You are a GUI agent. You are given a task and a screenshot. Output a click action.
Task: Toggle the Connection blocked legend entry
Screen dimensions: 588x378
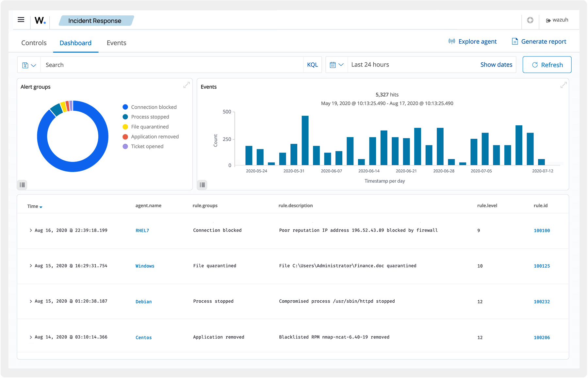(x=154, y=107)
